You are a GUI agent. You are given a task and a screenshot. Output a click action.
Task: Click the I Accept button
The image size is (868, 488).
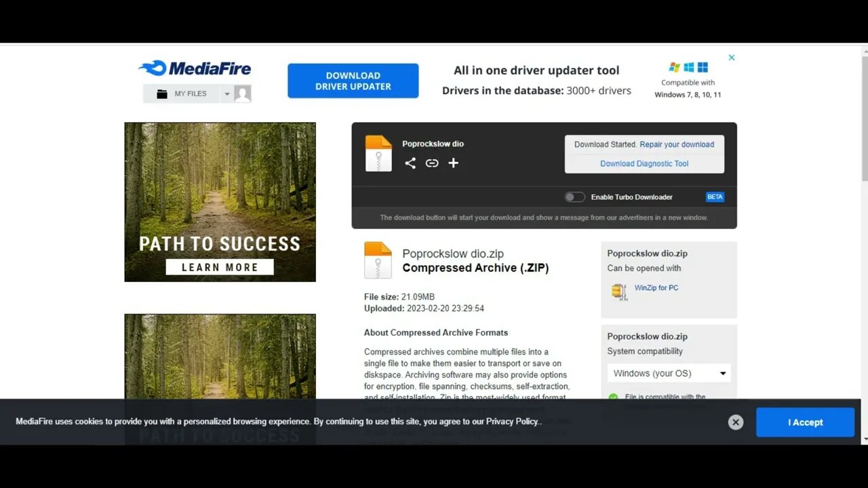tap(805, 422)
